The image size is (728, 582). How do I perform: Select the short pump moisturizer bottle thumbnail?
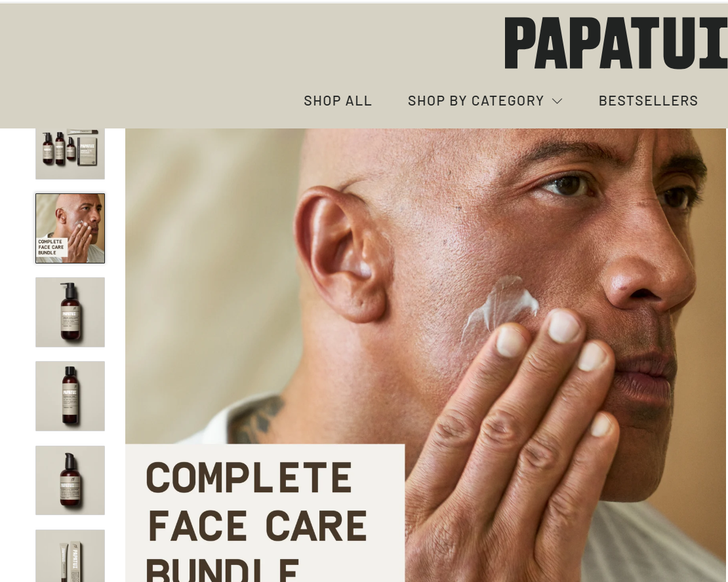click(70, 480)
